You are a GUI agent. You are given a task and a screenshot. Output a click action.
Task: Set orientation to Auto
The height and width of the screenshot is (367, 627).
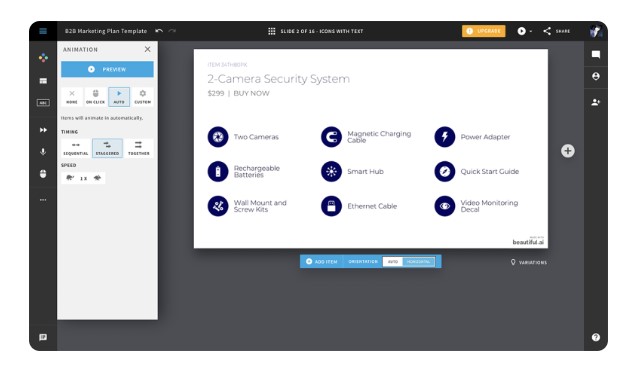(393, 261)
